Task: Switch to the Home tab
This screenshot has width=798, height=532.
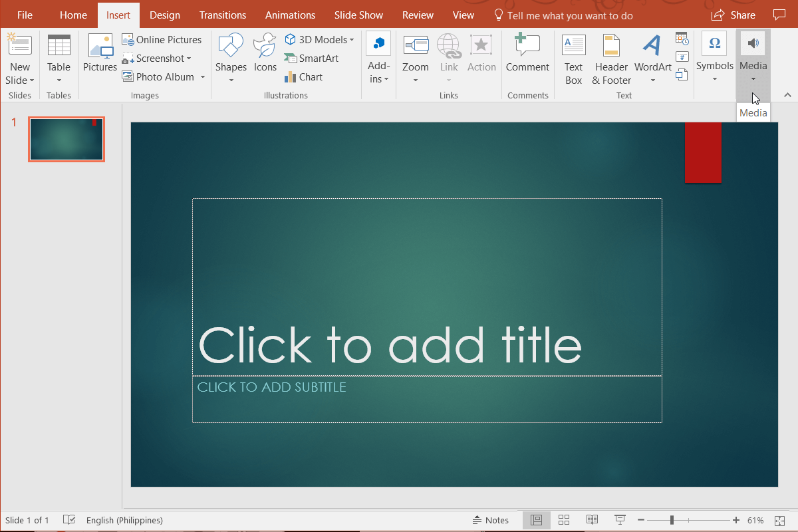Action: [x=73, y=15]
